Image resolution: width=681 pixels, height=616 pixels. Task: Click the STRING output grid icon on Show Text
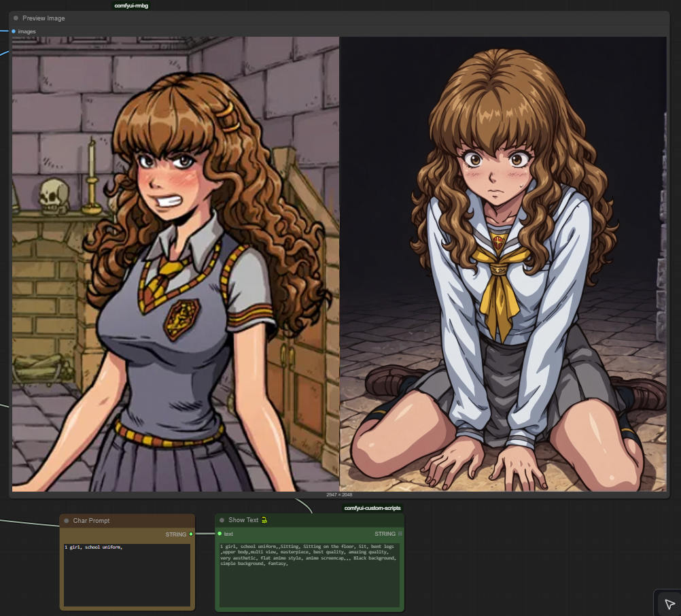[400, 534]
